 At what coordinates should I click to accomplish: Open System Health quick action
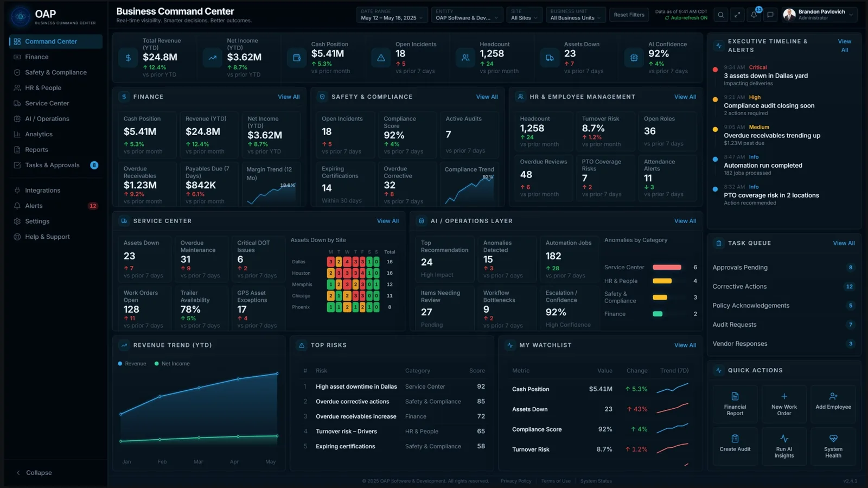tap(833, 446)
